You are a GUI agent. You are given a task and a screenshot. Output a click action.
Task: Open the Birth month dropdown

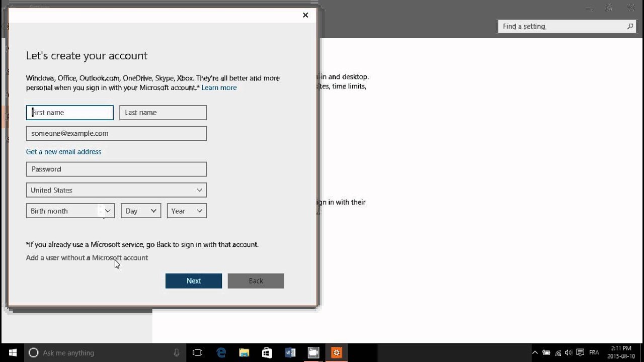[x=70, y=211]
